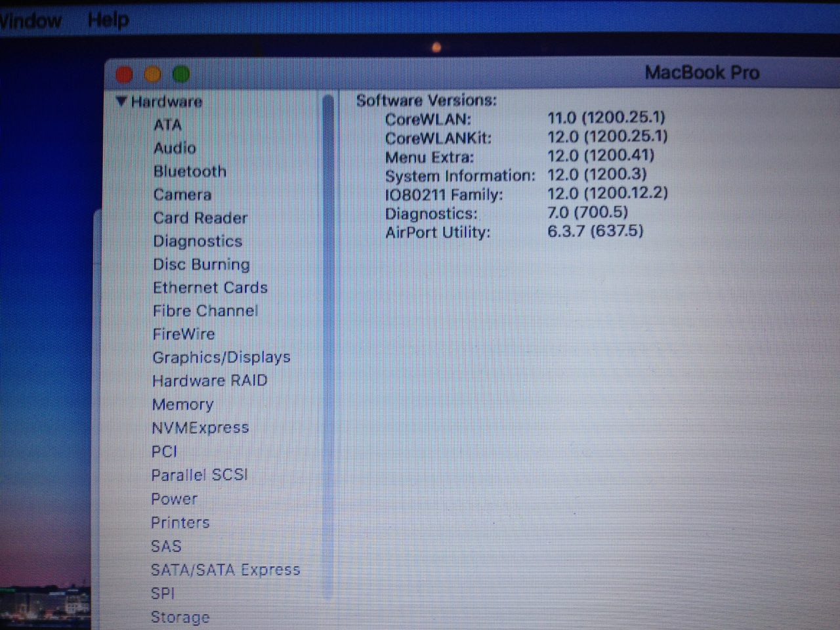Click the System Information label
Viewport: 840px width, 630px height.
[460, 177]
